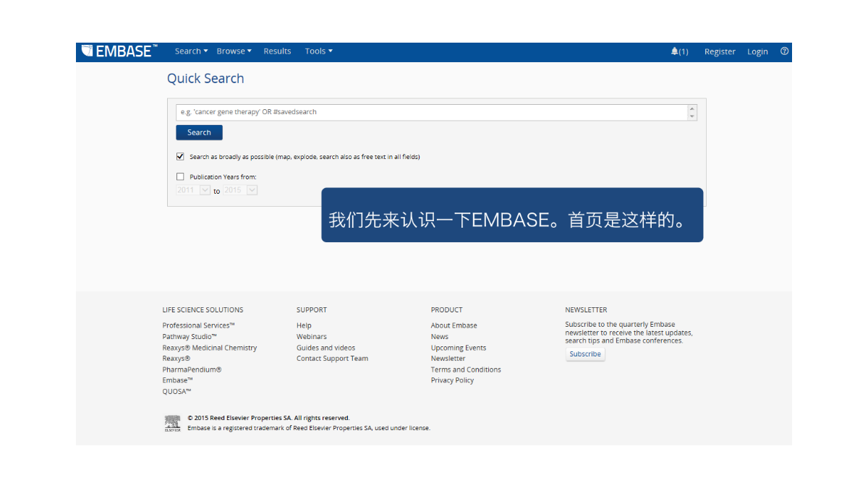Open the Pathway Studio link
Viewport: 868px width, 488px height.
click(x=190, y=337)
